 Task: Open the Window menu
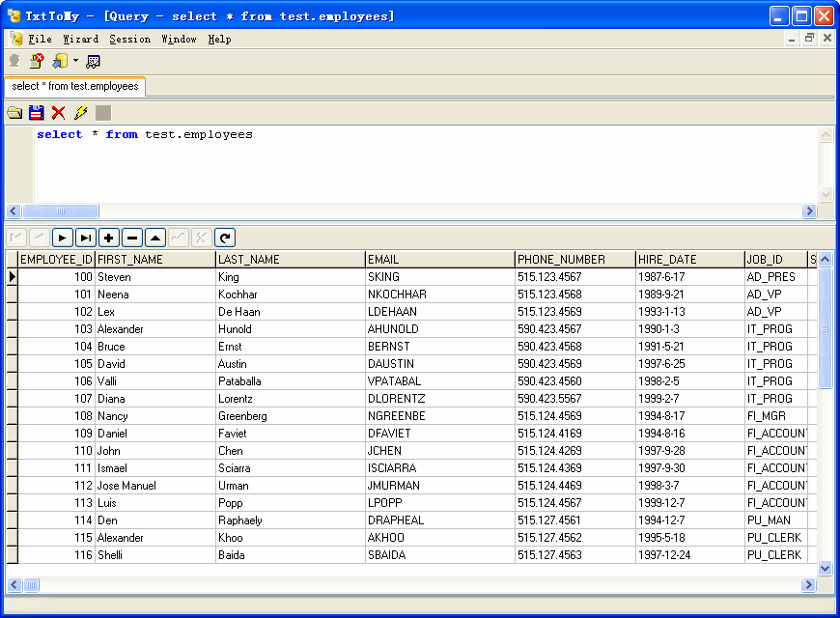point(179,40)
